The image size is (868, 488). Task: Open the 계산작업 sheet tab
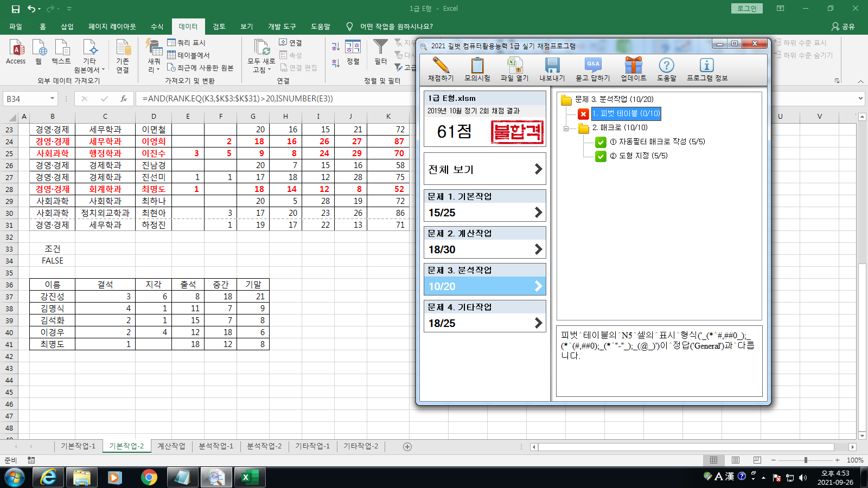171,446
